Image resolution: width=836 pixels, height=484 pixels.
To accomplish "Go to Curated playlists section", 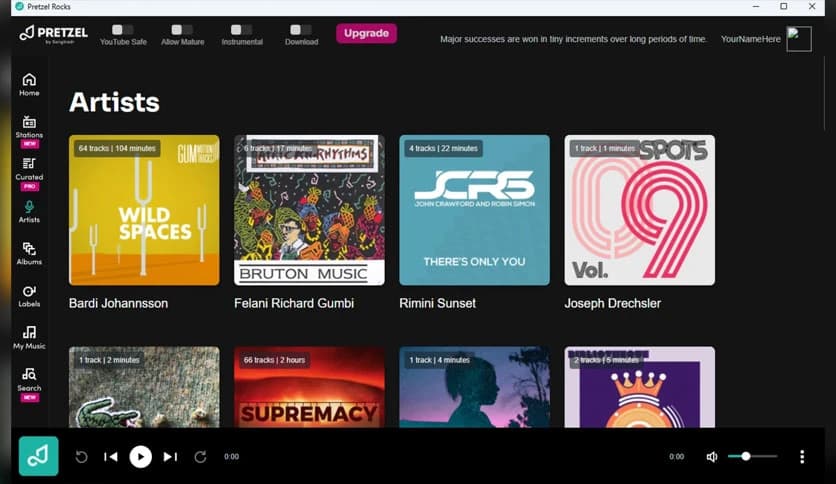I will pos(29,168).
